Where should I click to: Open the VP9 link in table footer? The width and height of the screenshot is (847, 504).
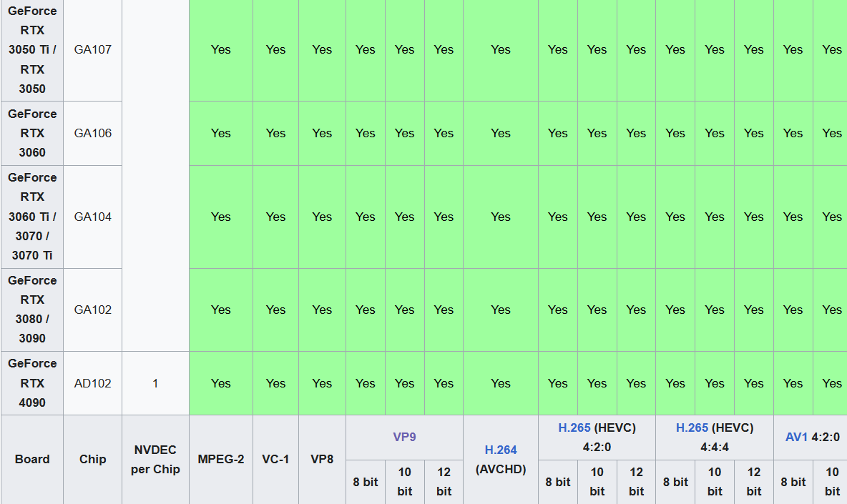pyautogui.click(x=404, y=437)
